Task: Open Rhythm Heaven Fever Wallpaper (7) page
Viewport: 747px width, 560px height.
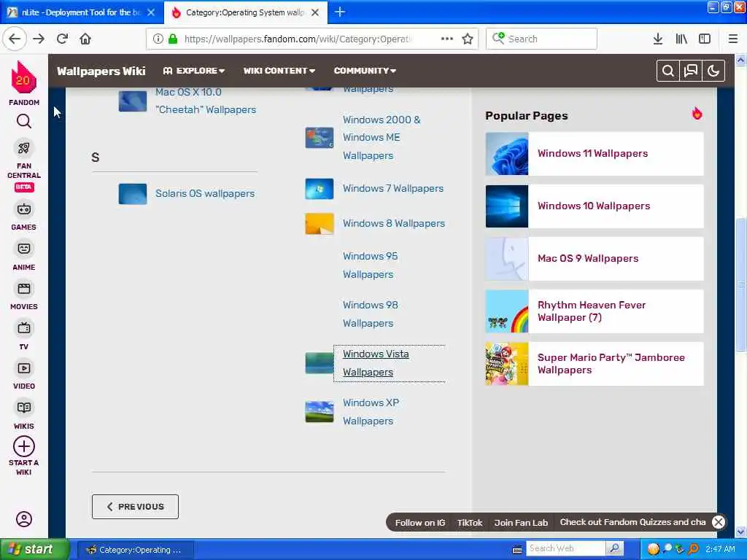Action: pyautogui.click(x=594, y=311)
